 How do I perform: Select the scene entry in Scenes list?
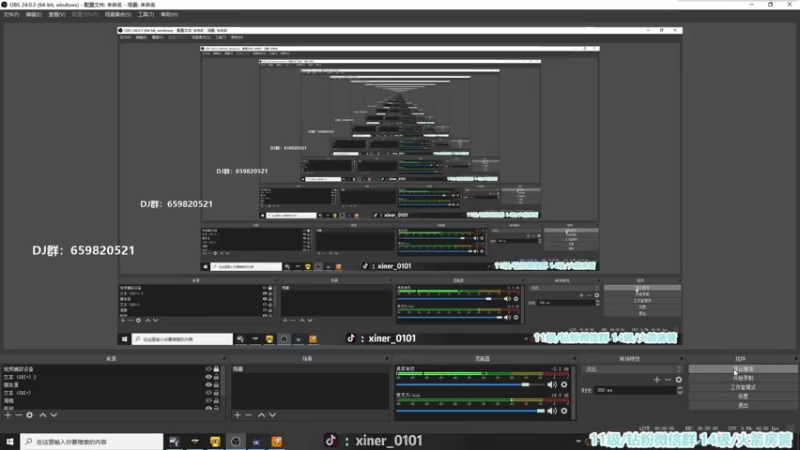309,369
